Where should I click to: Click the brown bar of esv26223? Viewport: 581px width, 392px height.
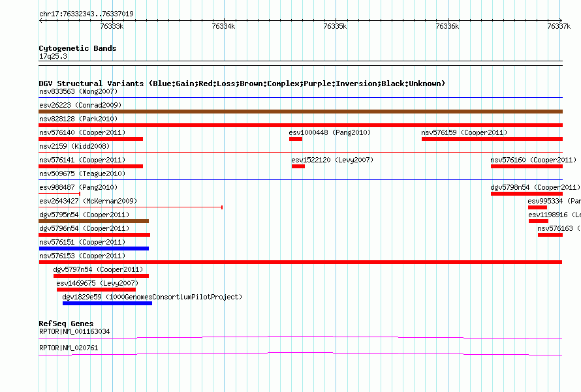[x=300, y=112]
